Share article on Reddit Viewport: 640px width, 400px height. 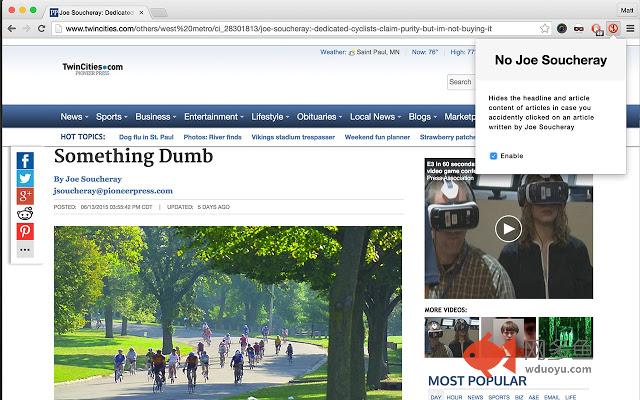25,213
